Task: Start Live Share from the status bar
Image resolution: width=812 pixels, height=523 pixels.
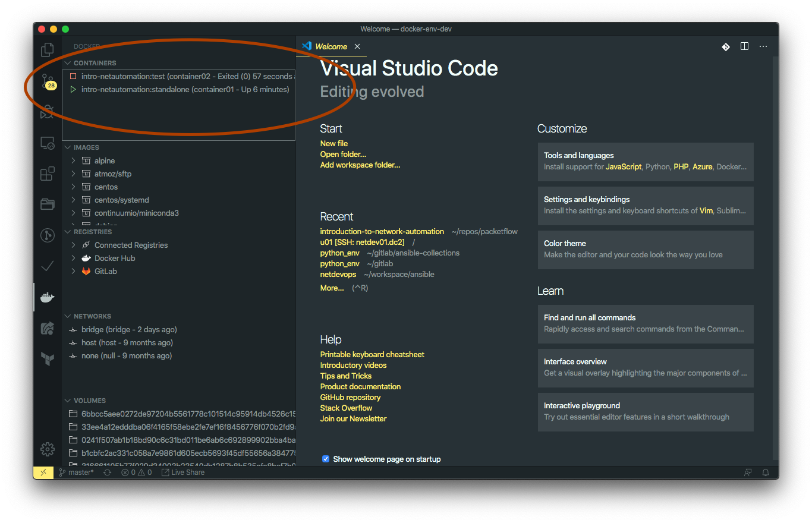Action: (182, 472)
